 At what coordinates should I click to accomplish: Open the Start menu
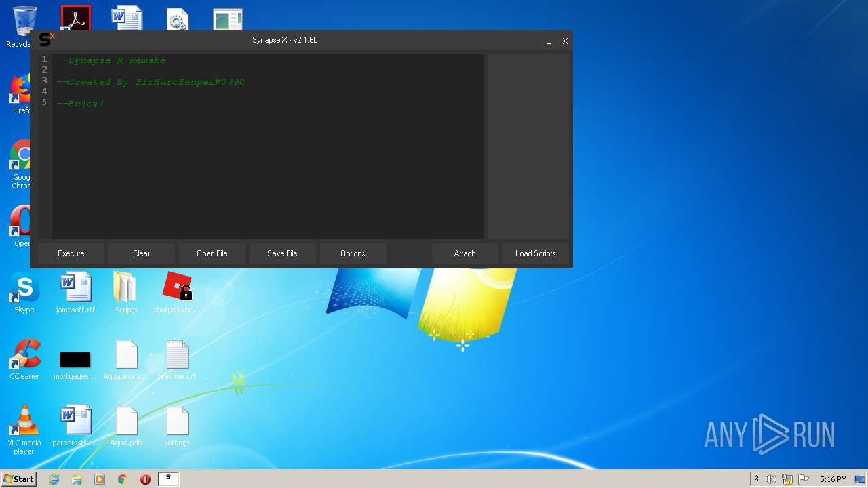[x=19, y=479]
